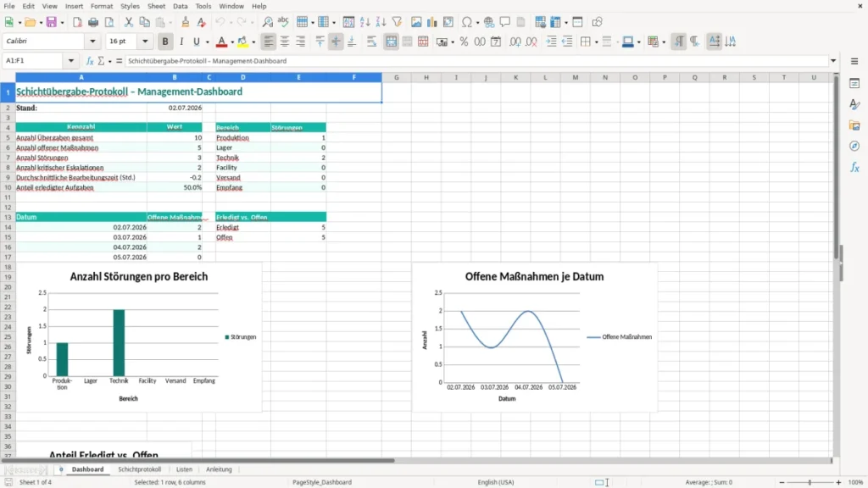Click the Print icon

(x=93, y=22)
